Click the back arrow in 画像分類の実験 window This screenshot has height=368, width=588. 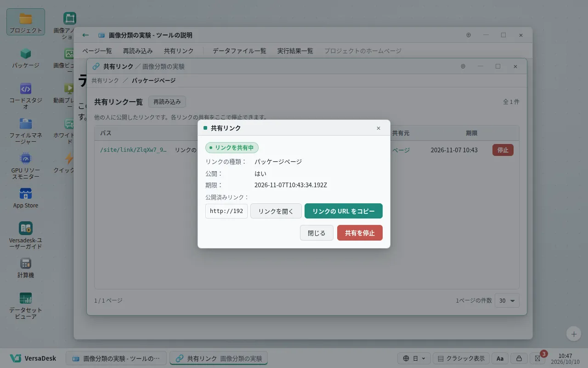(85, 35)
